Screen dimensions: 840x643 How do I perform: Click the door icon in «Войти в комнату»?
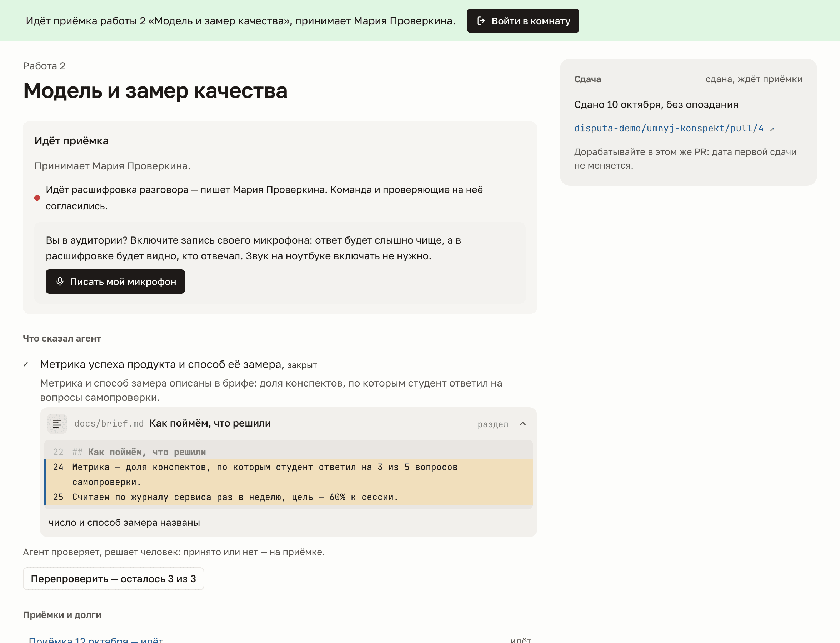coord(481,21)
